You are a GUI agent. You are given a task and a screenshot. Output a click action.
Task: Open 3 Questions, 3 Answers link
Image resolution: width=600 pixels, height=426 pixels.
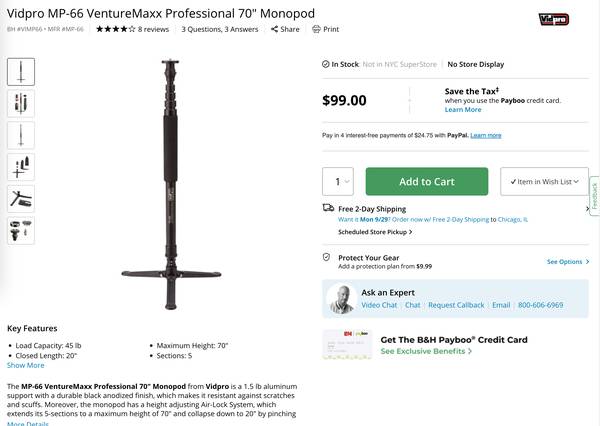[x=220, y=29]
